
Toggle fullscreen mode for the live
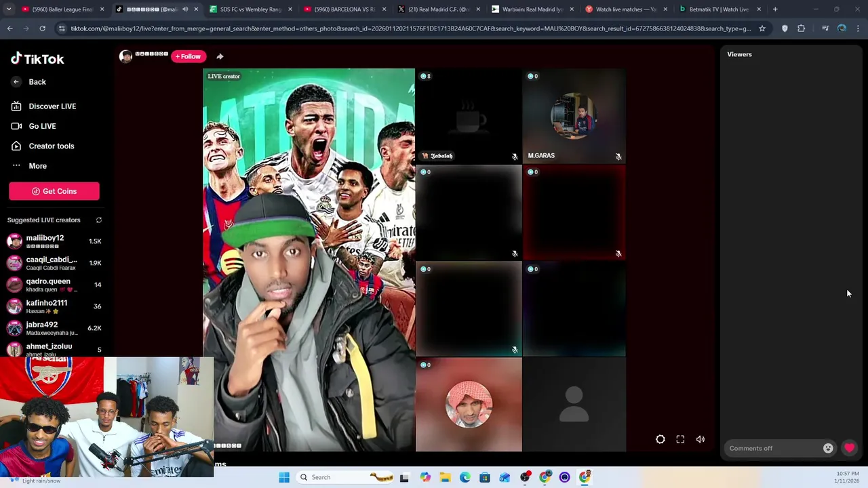tap(680, 439)
